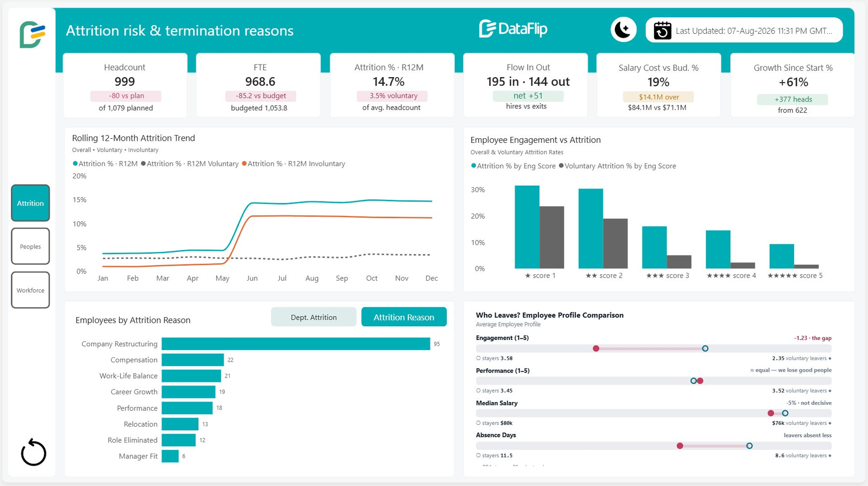Toggle Voluntary Attrition % by Eng Score legend

point(617,166)
